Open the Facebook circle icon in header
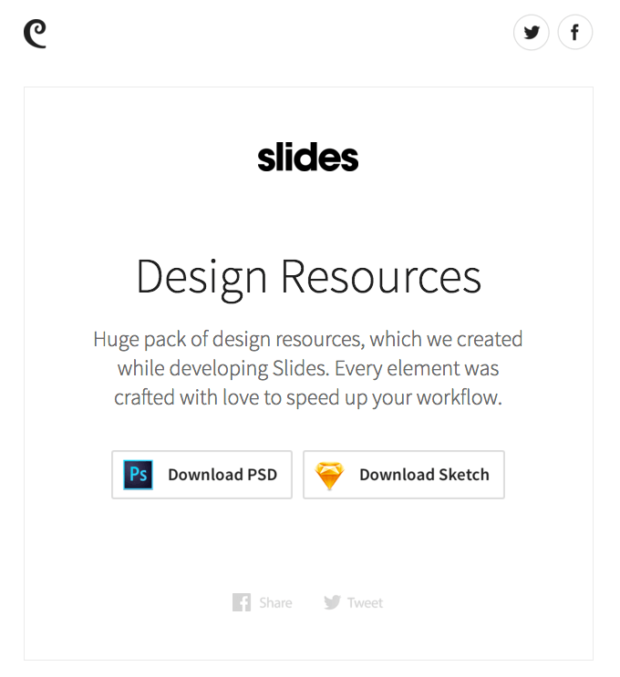This screenshot has width=620, height=677. pos(575,32)
